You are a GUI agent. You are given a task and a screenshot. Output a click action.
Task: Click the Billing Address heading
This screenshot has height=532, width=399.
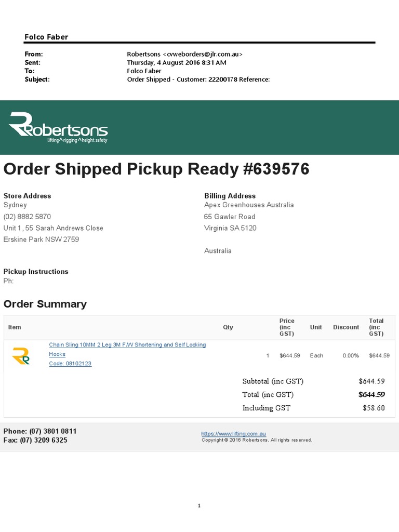tap(230, 196)
